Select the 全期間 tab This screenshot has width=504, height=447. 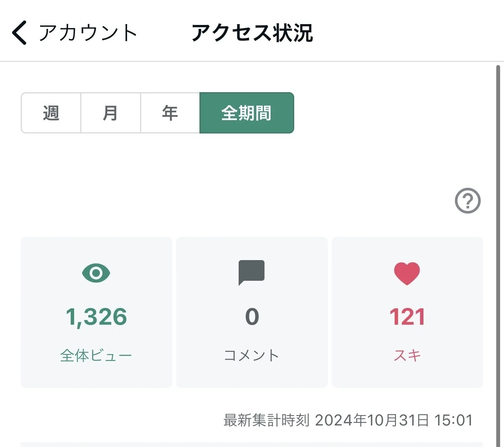click(246, 113)
